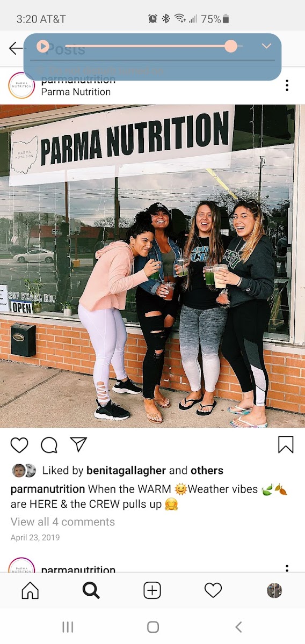Adjust the overlay playback slider handle
The image size is (305, 644).
tap(231, 46)
